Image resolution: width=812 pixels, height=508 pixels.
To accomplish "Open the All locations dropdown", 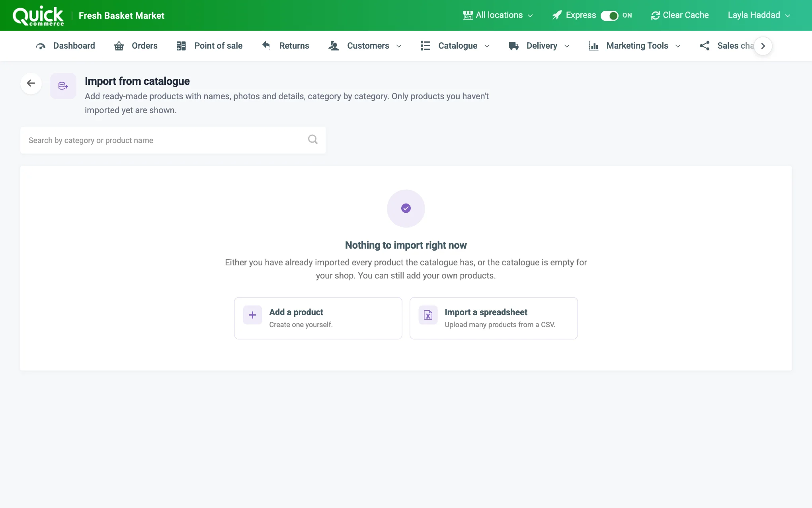I will pyautogui.click(x=498, y=15).
